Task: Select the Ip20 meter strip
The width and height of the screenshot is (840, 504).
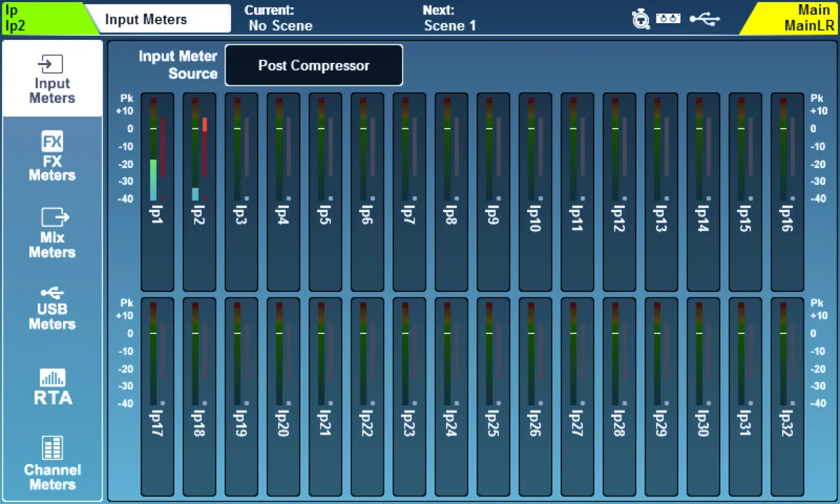Action: (x=283, y=397)
